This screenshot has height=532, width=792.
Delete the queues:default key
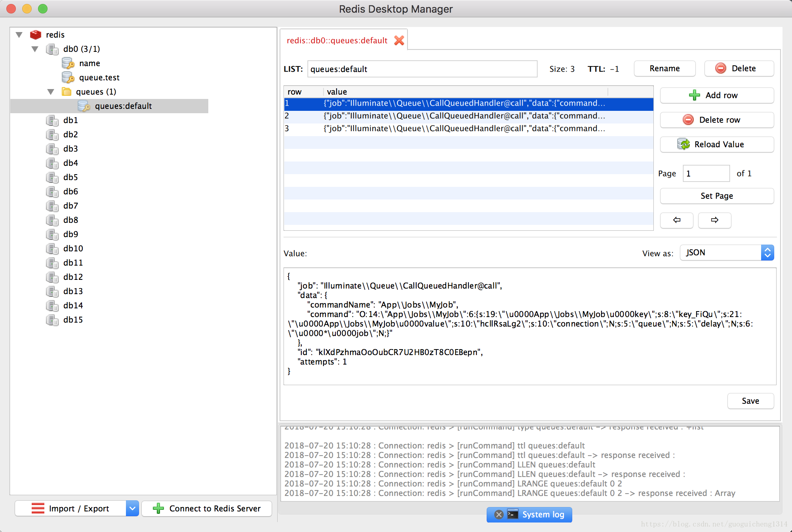coord(739,68)
